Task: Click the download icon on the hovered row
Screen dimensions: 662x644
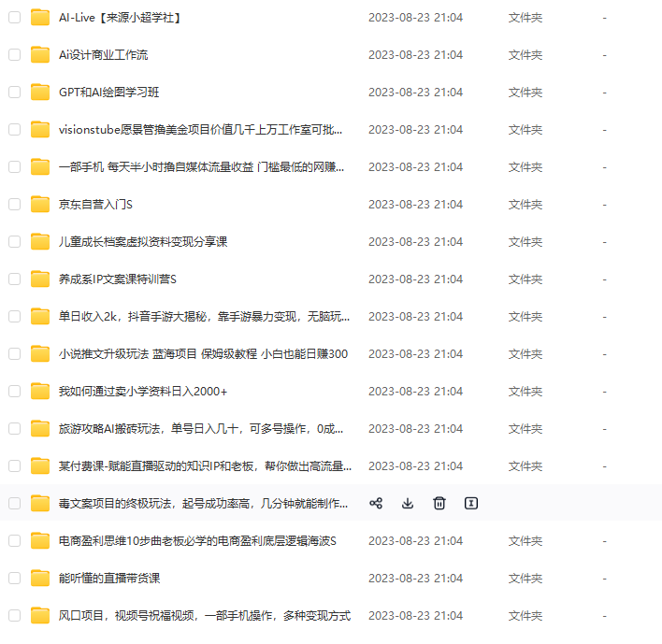Action: tap(408, 503)
